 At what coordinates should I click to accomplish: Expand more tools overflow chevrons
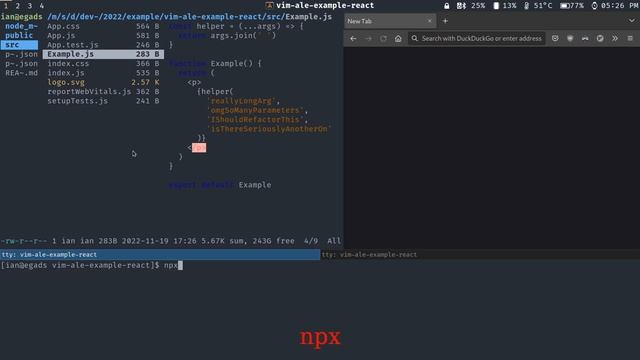615,38
